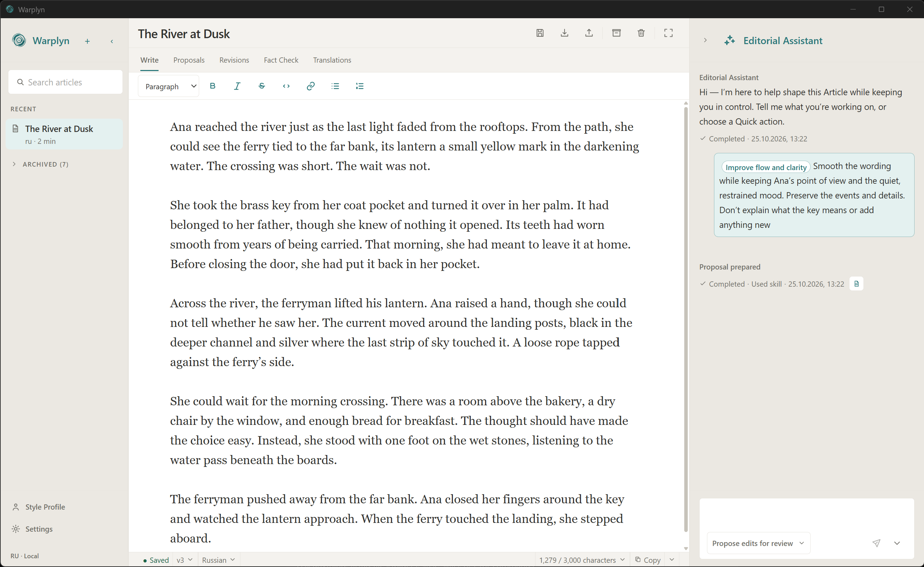Click the Saved status indicator
This screenshot has width=924, height=567.
click(x=156, y=560)
